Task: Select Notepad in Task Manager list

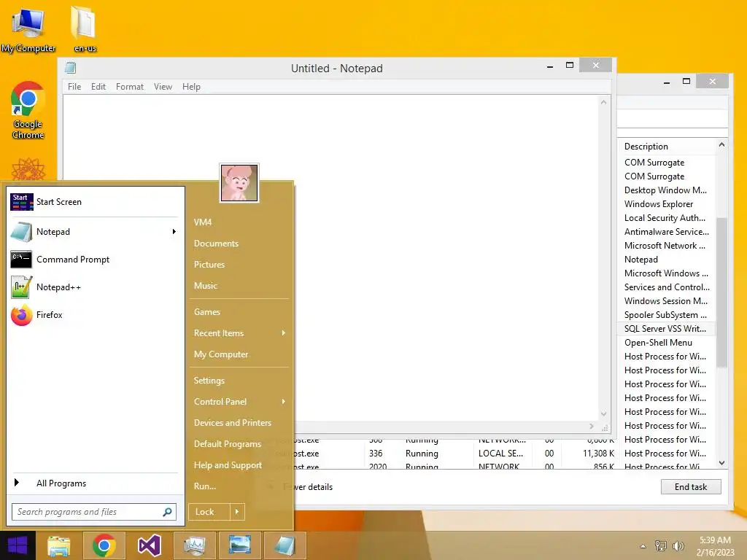Action: 667,260
